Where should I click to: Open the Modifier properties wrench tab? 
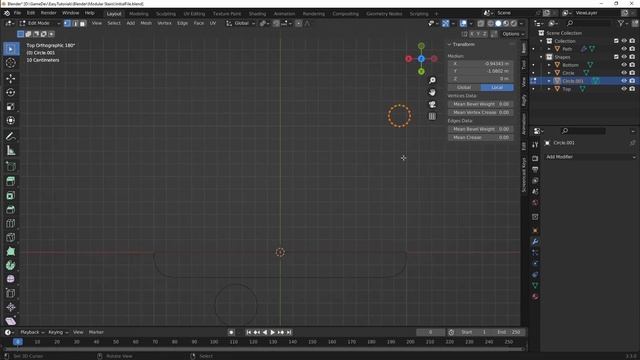point(535,242)
